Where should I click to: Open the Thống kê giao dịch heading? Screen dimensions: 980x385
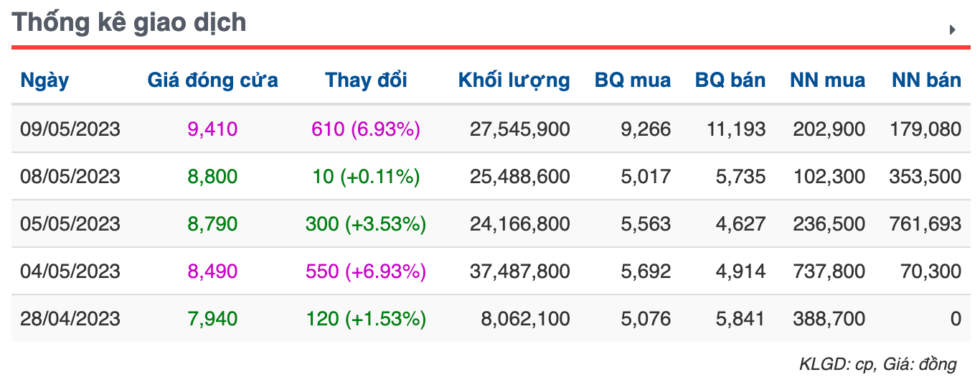tap(130, 23)
